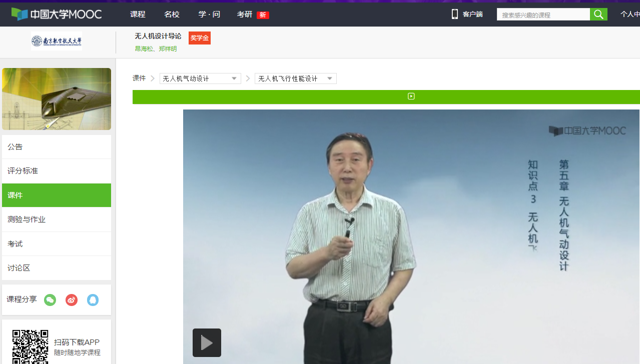Viewport: 640px width, 364px height.
Task: Select 测验与作业 in sidebar
Action: pyautogui.click(x=27, y=219)
